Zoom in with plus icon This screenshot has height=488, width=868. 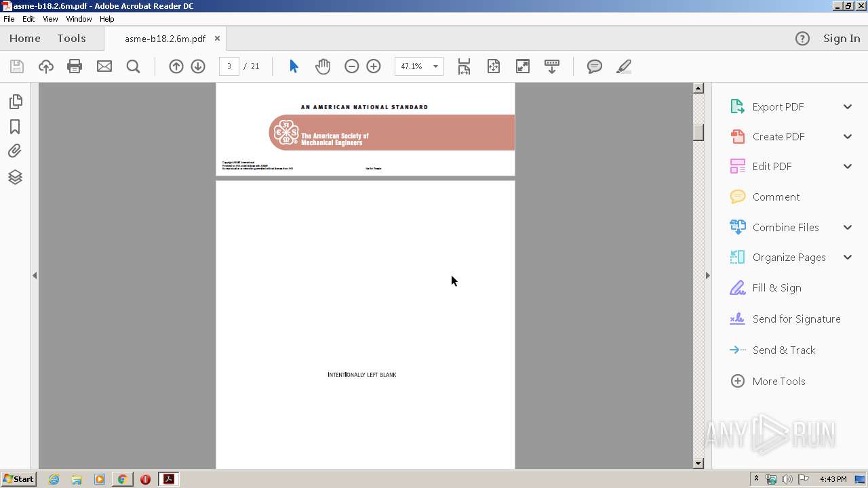[x=374, y=66]
